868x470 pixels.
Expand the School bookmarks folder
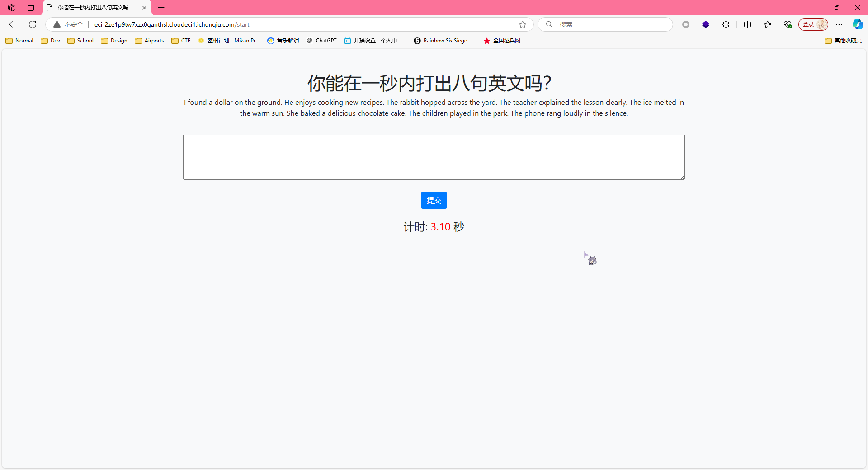point(80,41)
